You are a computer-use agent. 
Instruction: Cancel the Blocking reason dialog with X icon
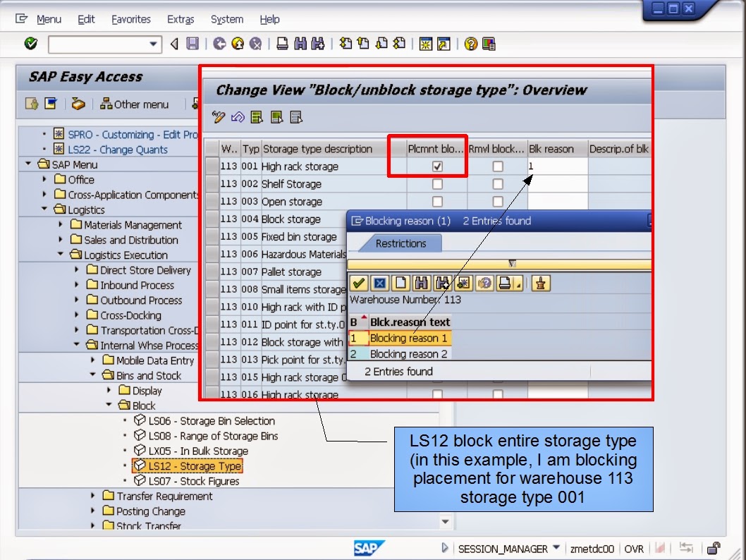[380, 283]
